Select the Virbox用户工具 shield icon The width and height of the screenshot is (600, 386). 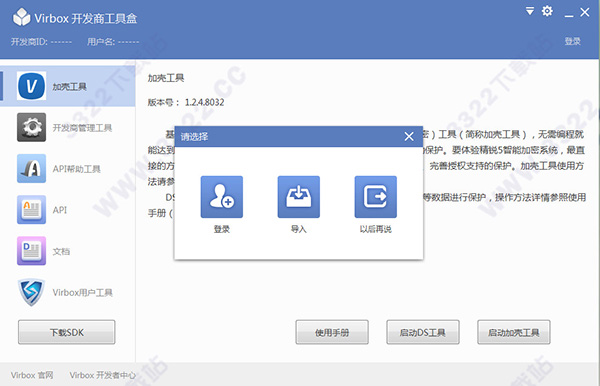click(x=31, y=292)
